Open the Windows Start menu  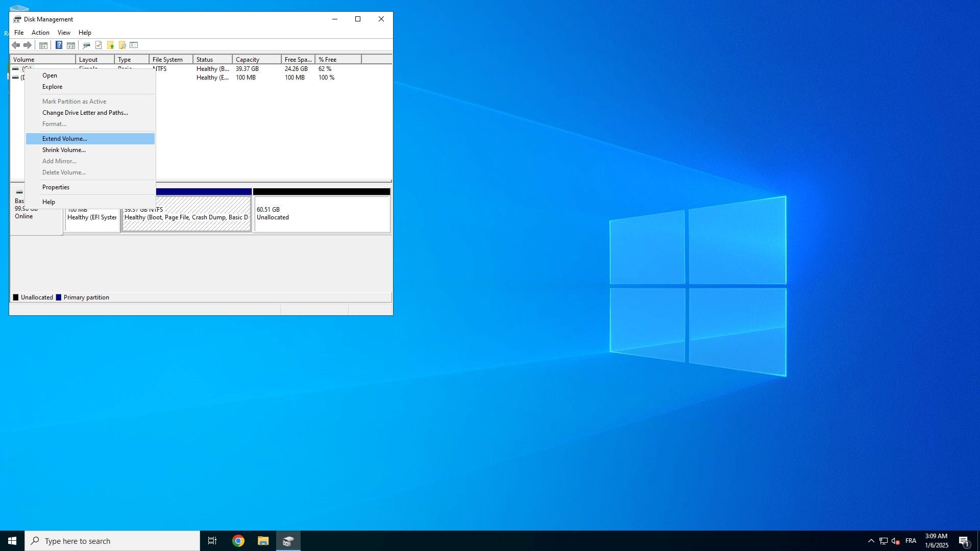pyautogui.click(x=12, y=541)
